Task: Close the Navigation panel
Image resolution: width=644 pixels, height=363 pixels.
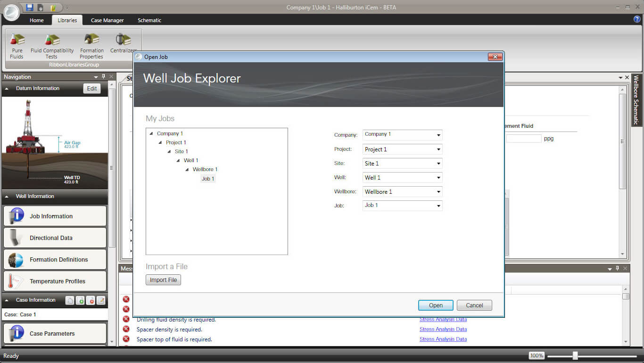Action: pos(111,76)
